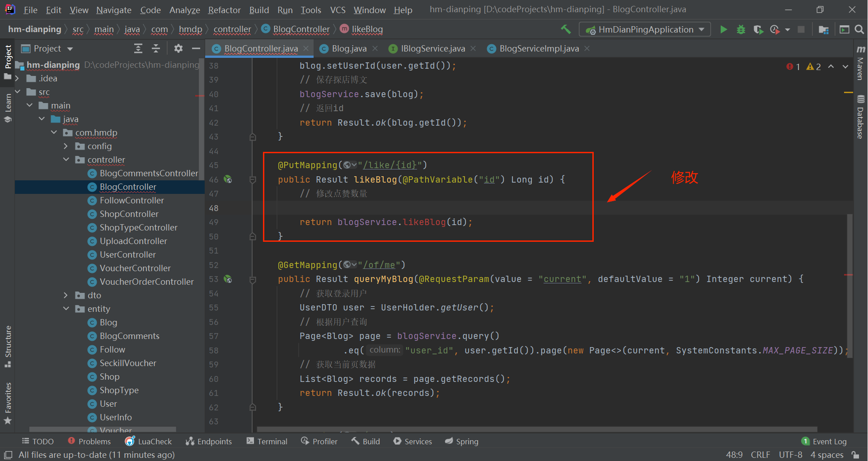Click the 4 spaces indent entry

[827, 455]
